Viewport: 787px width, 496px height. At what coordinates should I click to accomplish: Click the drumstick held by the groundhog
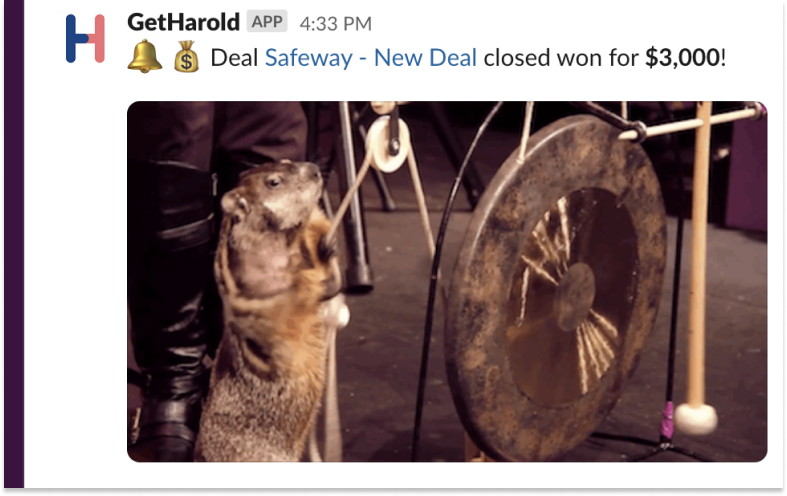coord(348,198)
